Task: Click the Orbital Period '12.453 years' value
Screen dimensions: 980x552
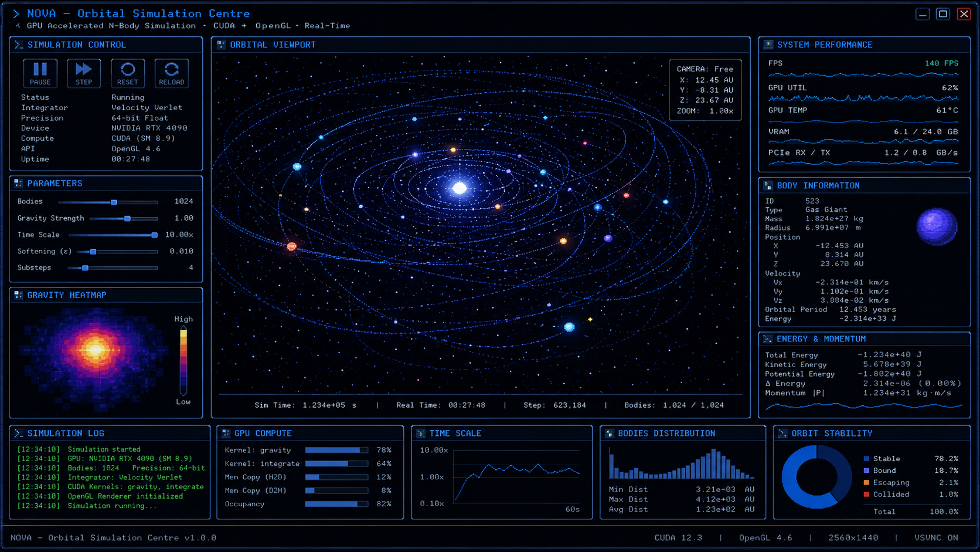Action: [x=867, y=310]
